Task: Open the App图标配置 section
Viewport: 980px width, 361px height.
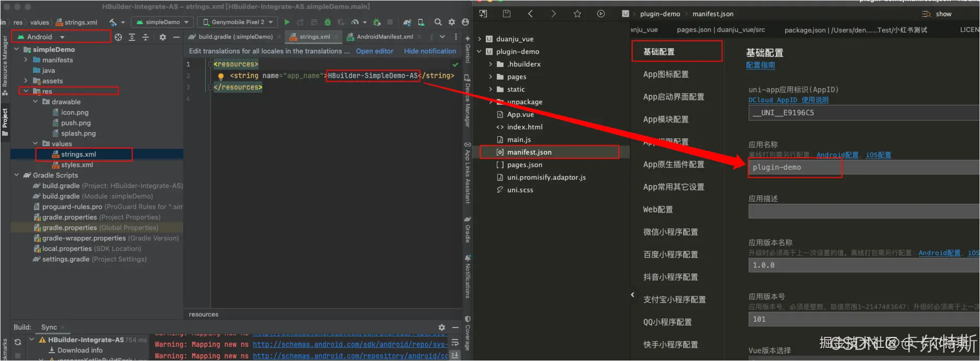Action: (666, 74)
